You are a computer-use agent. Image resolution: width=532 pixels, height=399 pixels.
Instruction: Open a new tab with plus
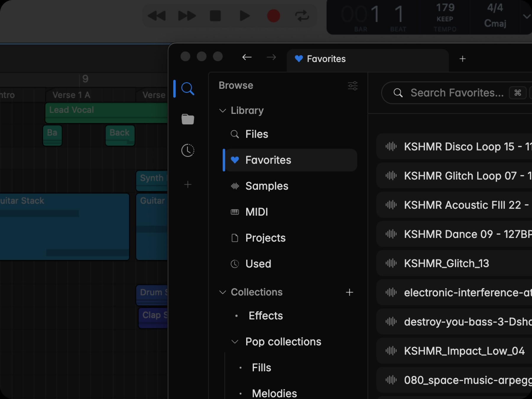pos(463,59)
